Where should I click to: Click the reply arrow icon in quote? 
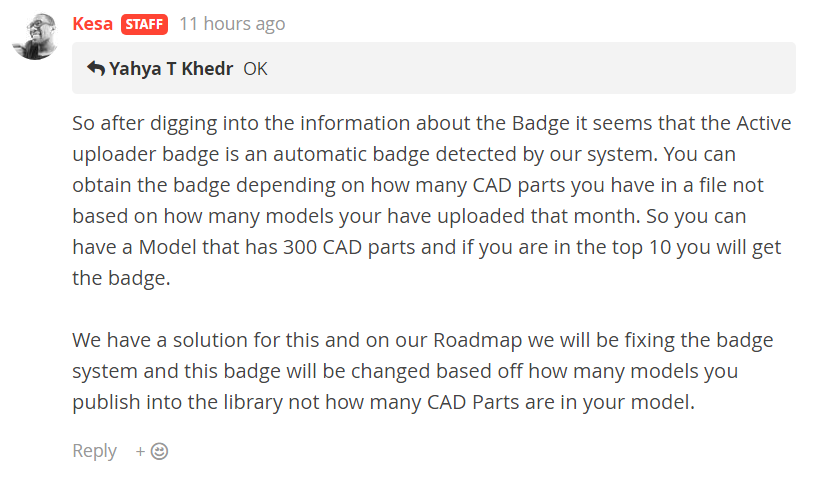coord(96,69)
